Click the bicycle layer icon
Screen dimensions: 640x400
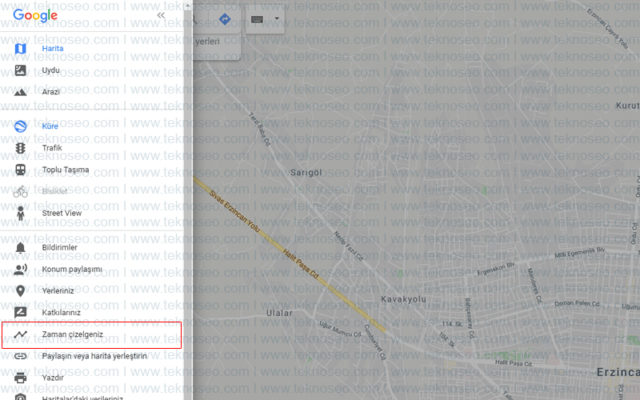[x=20, y=191]
